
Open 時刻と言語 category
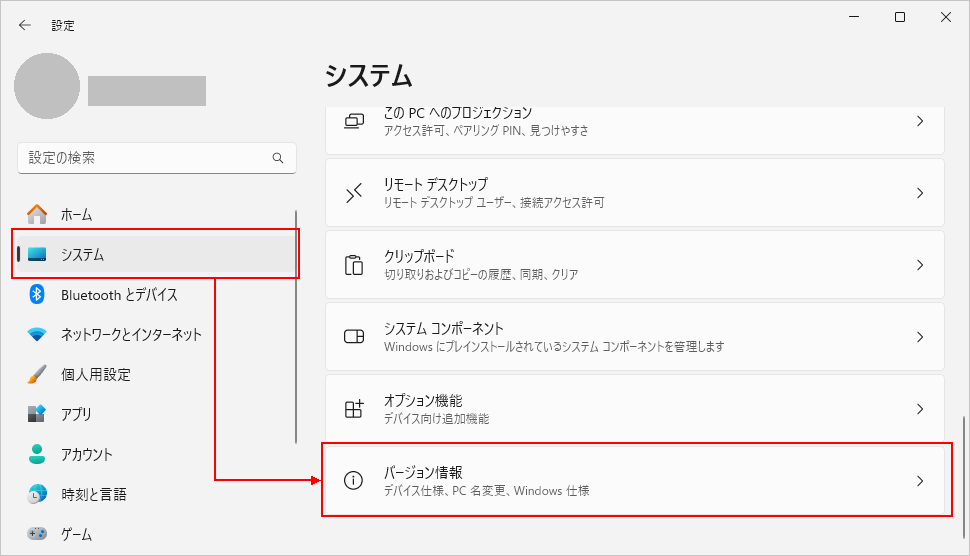point(156,494)
